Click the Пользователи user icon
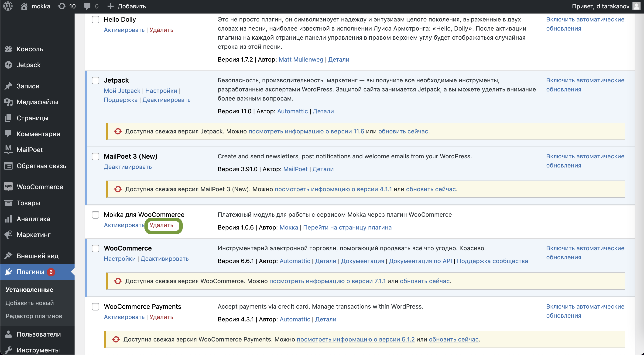The width and height of the screenshot is (644, 355). 8,334
